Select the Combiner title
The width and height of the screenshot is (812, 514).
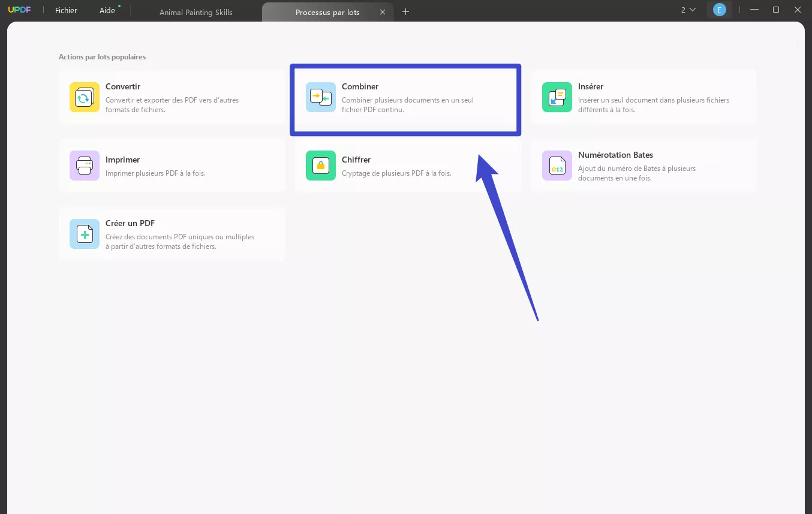pyautogui.click(x=360, y=86)
